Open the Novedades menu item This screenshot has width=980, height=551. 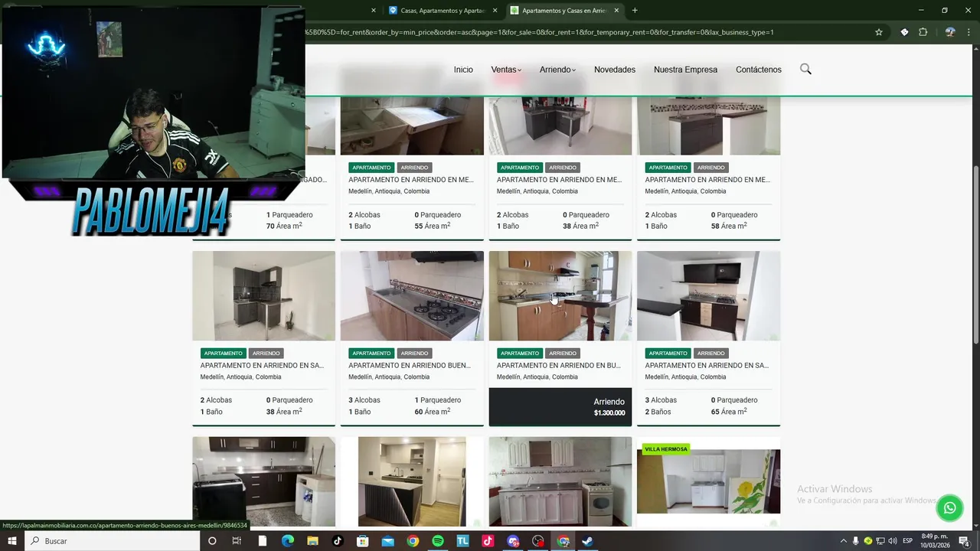[615, 70]
